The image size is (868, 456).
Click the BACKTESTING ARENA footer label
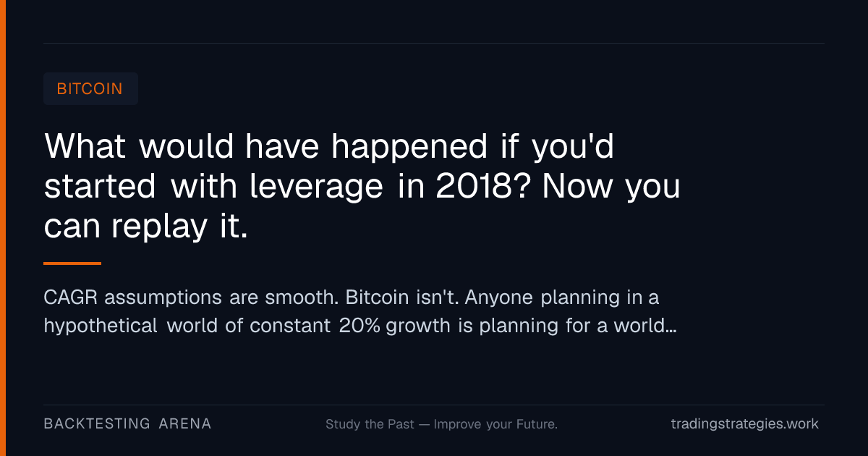(x=127, y=424)
